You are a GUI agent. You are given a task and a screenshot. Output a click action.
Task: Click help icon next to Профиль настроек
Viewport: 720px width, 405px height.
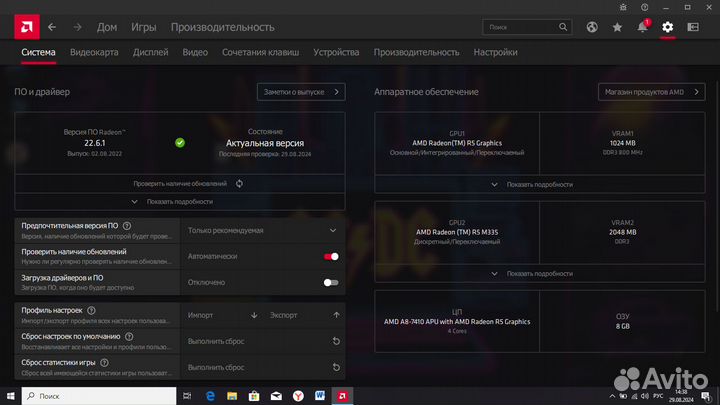click(x=91, y=310)
